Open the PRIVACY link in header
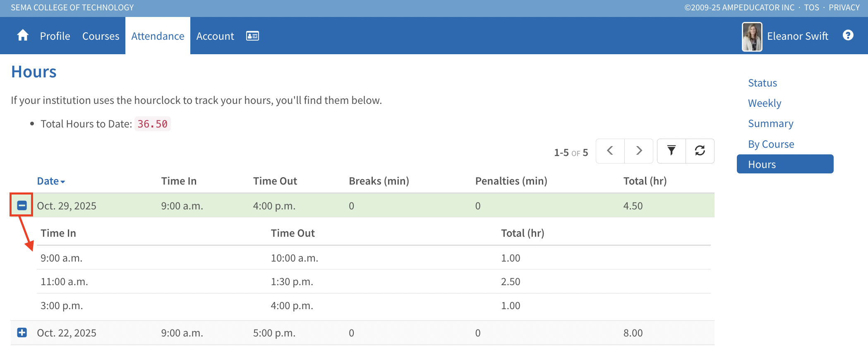868x346 pixels. (x=844, y=7)
